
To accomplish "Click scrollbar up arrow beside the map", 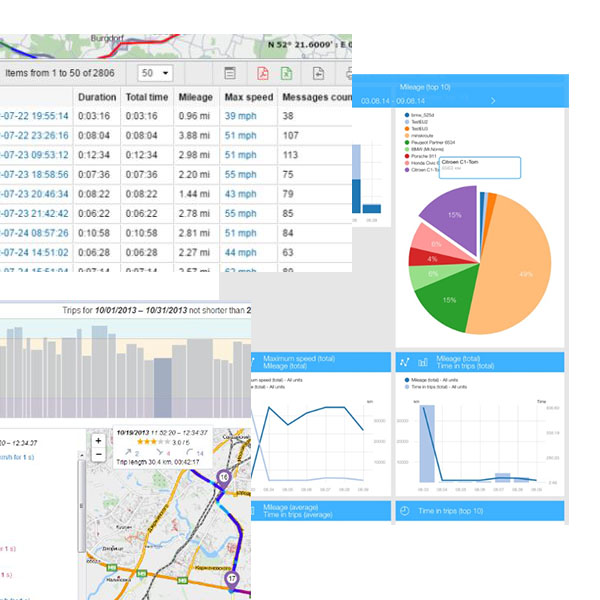I will 81,455.
